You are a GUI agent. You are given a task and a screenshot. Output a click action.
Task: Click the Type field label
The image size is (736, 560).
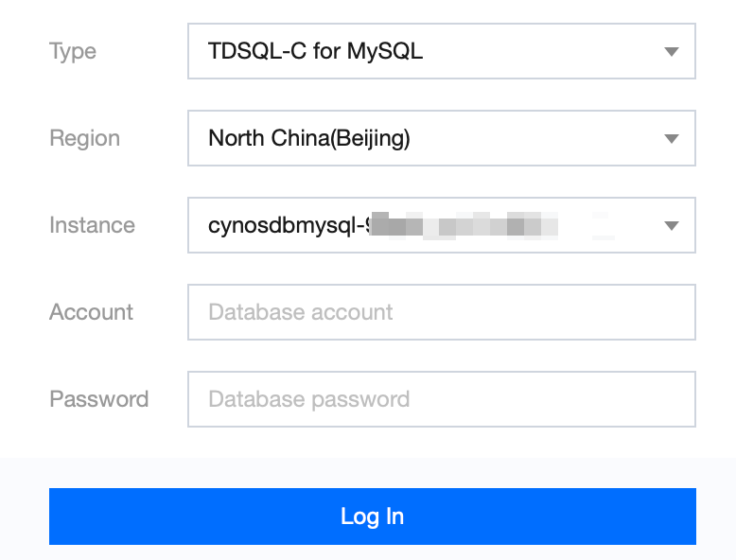point(73,51)
